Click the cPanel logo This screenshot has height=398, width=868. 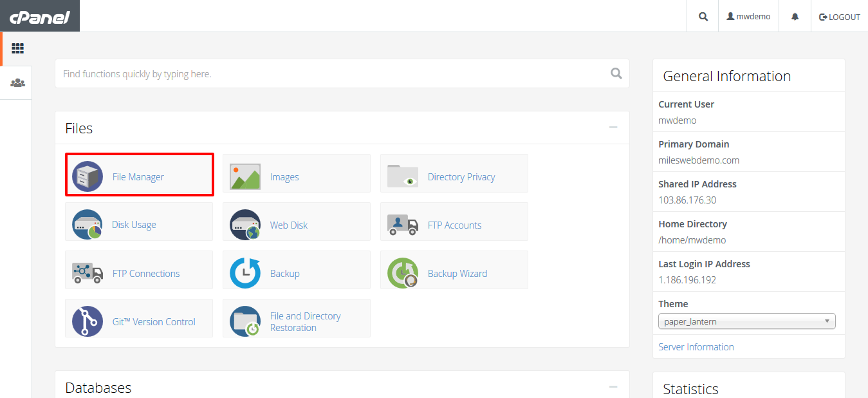(39, 16)
